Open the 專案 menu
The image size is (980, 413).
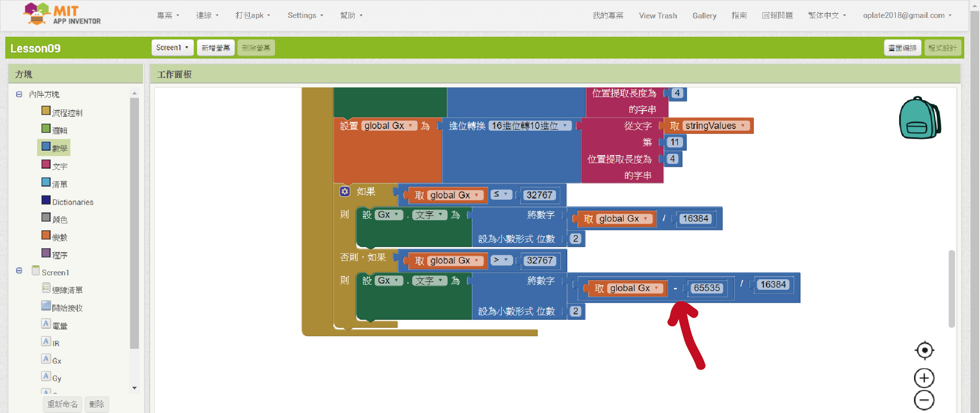pos(168,15)
